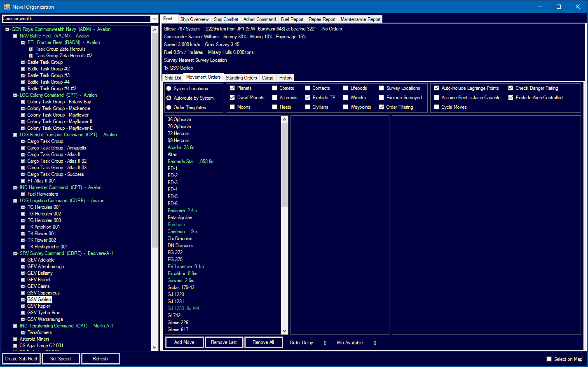Click the fleet tree scrollbar down arrow
The image size is (588, 367).
pyautogui.click(x=155, y=348)
